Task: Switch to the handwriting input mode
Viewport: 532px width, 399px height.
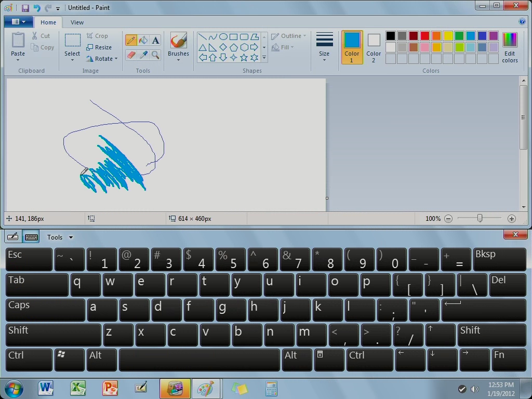Action: point(13,237)
